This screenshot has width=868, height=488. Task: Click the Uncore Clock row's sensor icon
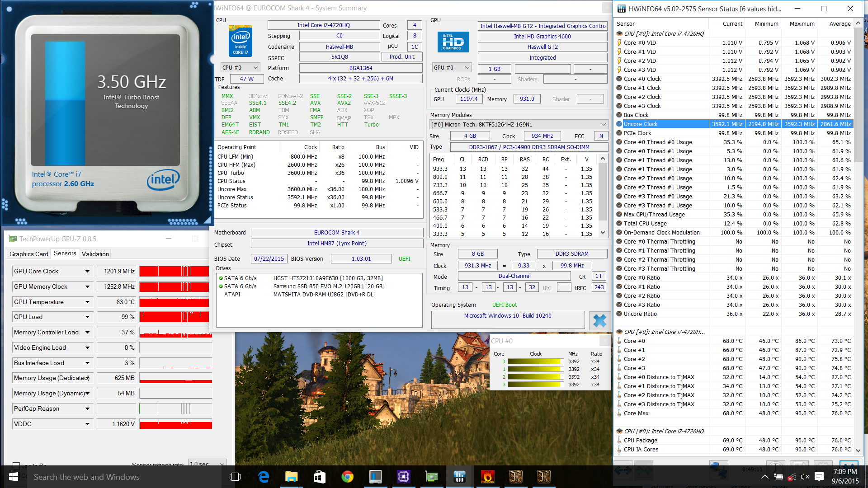[x=619, y=124]
